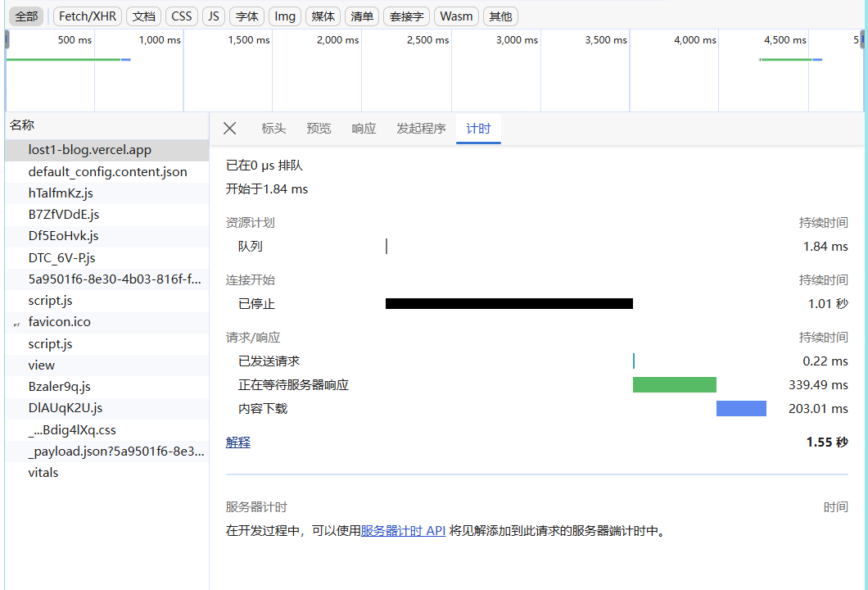Switch to the 标头 tab
Viewport: 868px width, 590px height.
(274, 129)
